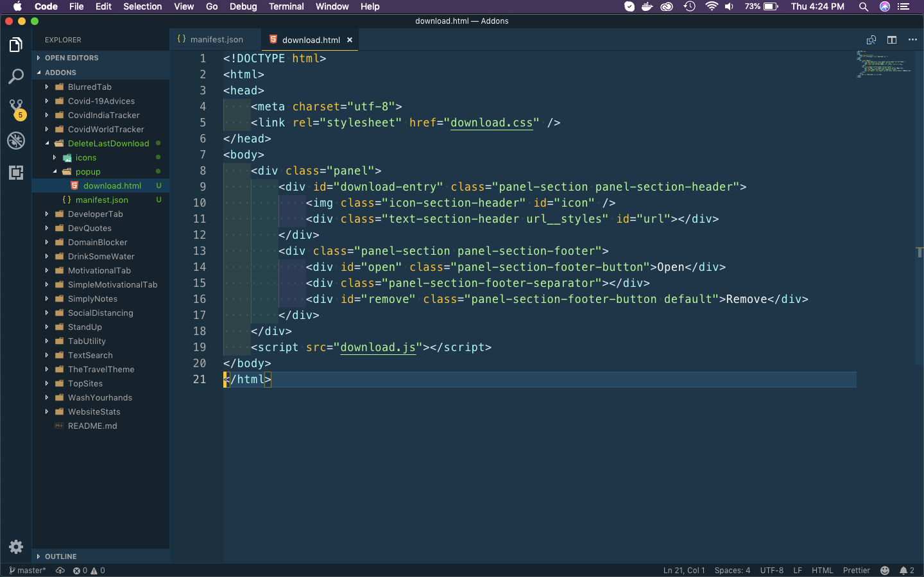Open Siri from the menu bar

tap(885, 6)
